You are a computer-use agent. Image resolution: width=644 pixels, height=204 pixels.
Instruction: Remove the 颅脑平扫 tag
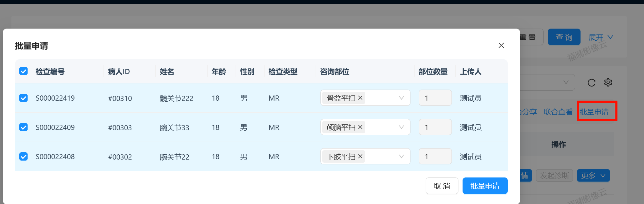(360, 127)
